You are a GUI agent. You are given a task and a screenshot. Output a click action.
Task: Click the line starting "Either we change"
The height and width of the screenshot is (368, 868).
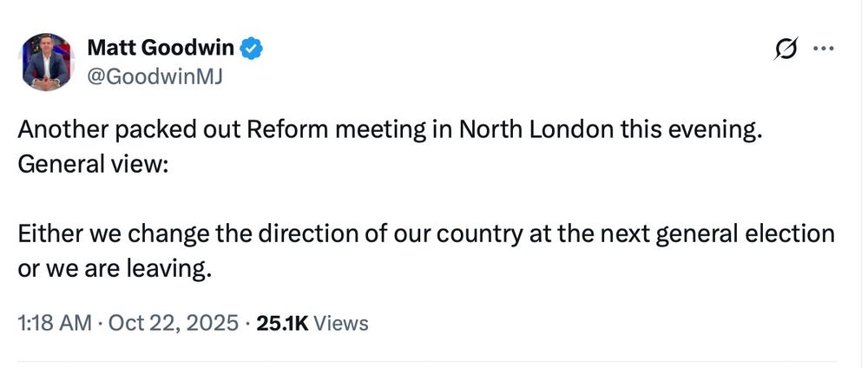click(x=425, y=234)
